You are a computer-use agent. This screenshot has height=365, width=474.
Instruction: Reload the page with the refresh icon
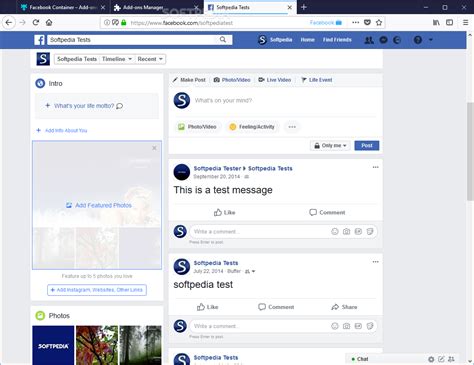tap(36, 22)
